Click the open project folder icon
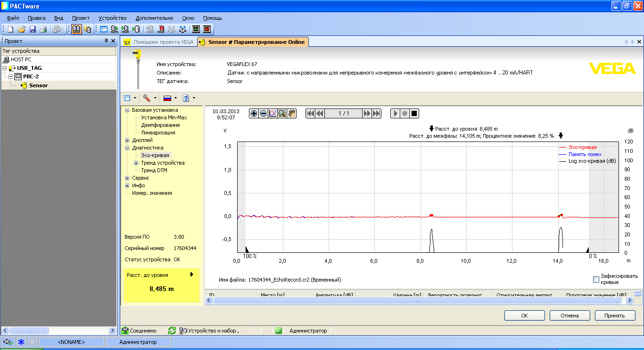The width and height of the screenshot is (644, 350). click(21, 29)
